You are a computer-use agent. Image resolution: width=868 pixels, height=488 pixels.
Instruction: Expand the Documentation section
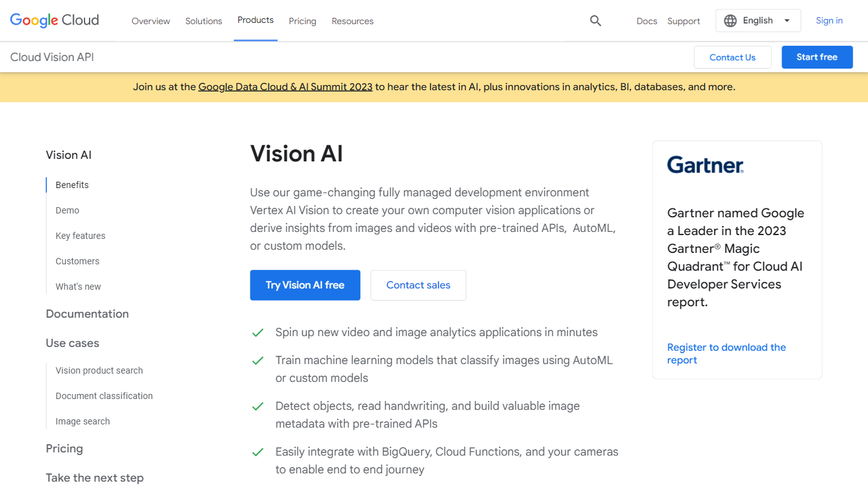(x=87, y=313)
